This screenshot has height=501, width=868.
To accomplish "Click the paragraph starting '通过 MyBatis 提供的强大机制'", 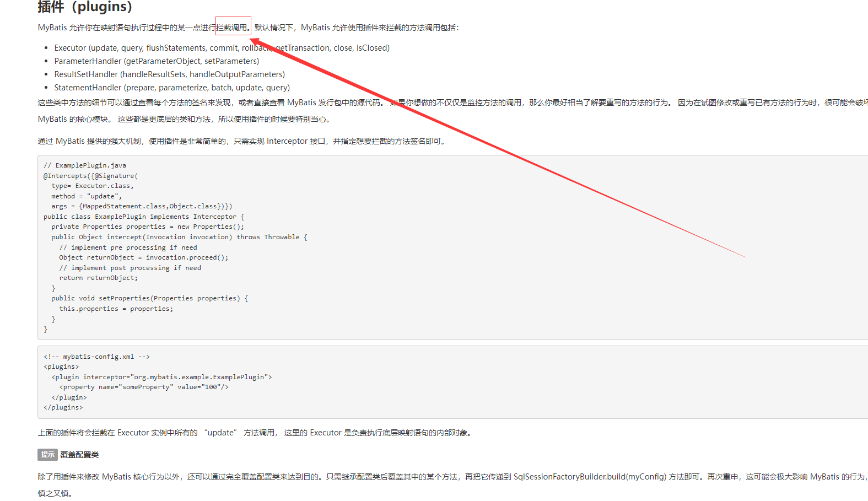I will tap(243, 141).
